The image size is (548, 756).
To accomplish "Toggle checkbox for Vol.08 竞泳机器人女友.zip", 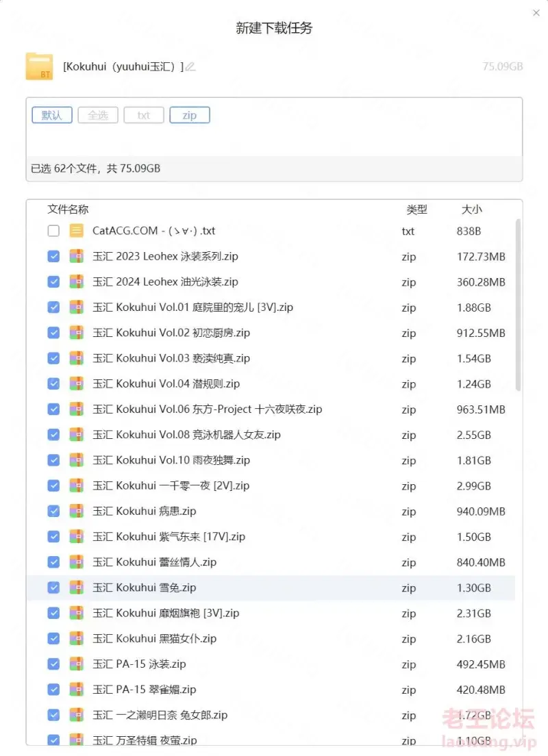I will [x=53, y=435].
